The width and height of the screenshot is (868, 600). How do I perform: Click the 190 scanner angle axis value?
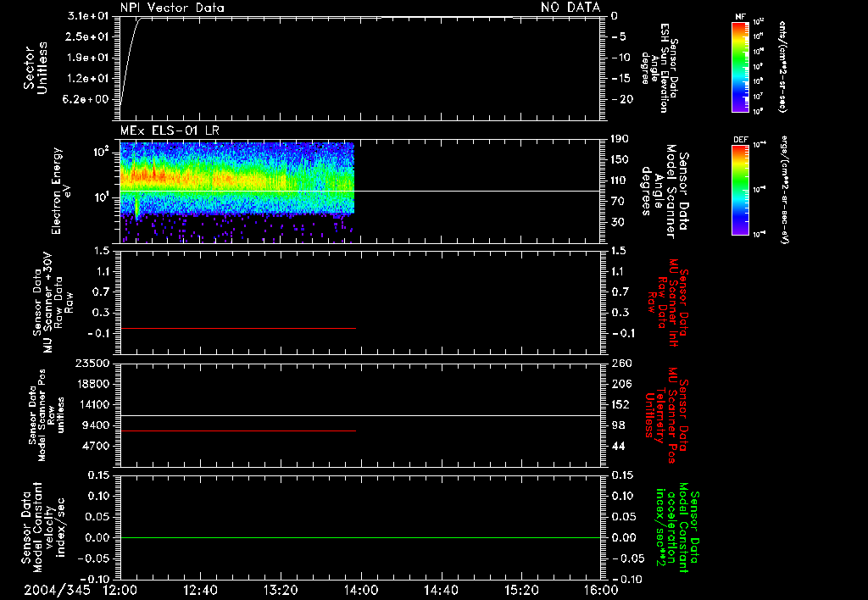tap(620, 139)
